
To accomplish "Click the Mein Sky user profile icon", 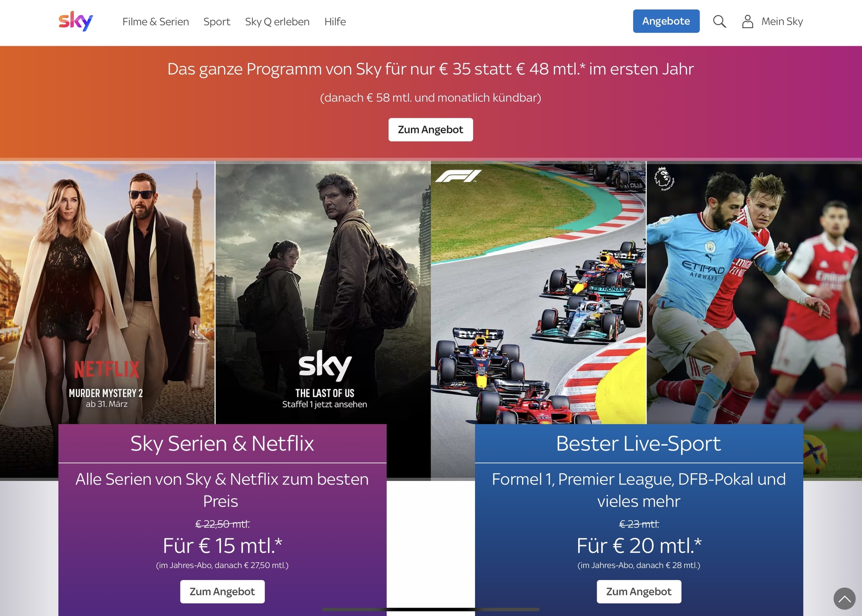I will click(748, 21).
